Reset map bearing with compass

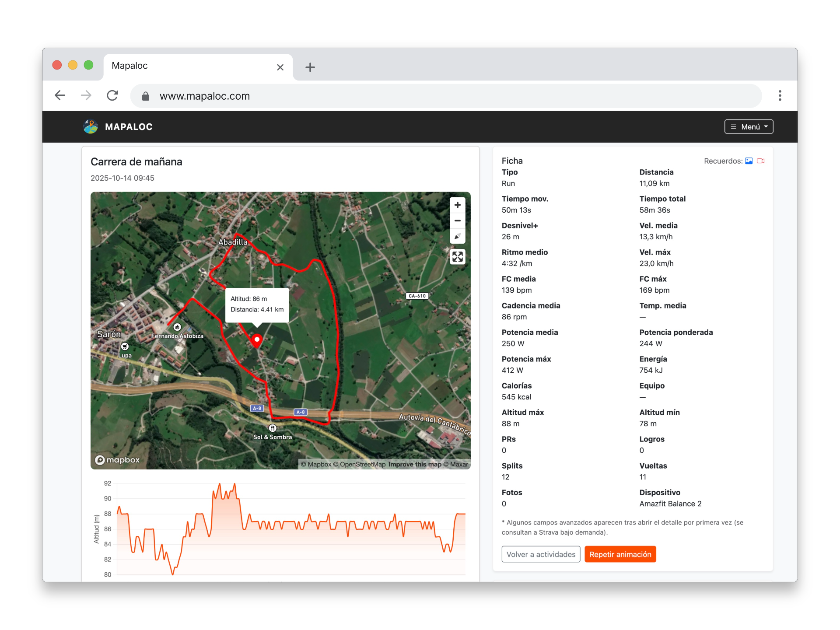[457, 236]
